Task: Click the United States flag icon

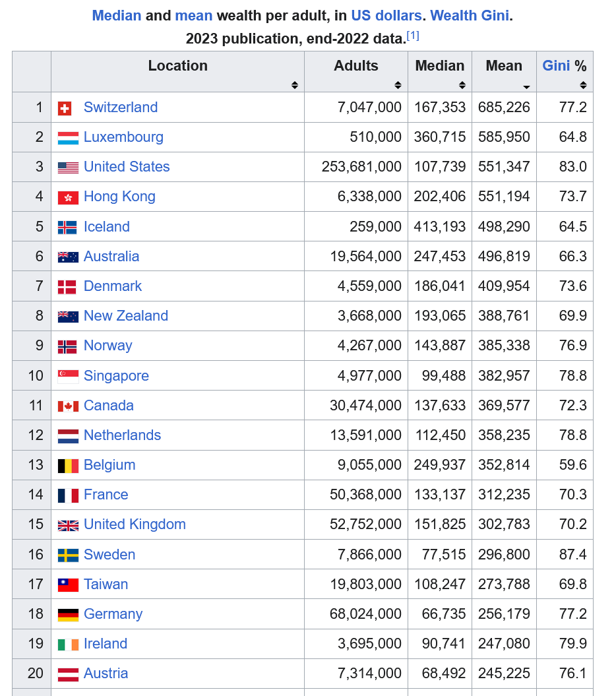Action: pyautogui.click(x=68, y=168)
